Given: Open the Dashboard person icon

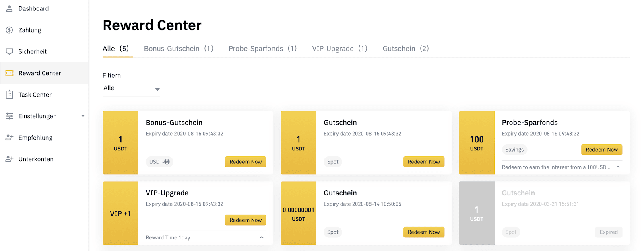Looking at the screenshot, I should pyautogui.click(x=9, y=8).
